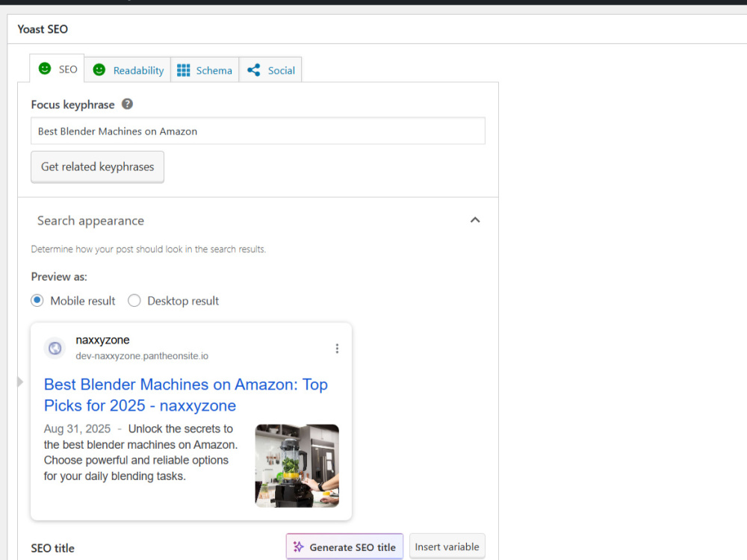
Task: Click Generate SEO title button
Action: pyautogui.click(x=344, y=547)
